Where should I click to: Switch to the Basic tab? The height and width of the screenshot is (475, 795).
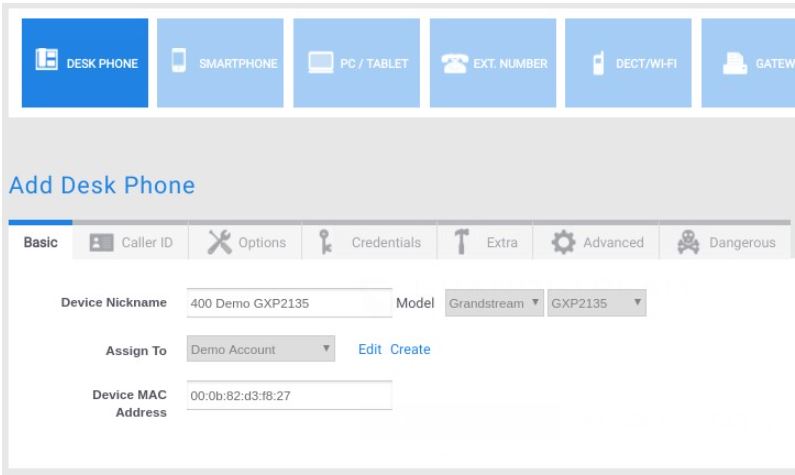(x=40, y=243)
